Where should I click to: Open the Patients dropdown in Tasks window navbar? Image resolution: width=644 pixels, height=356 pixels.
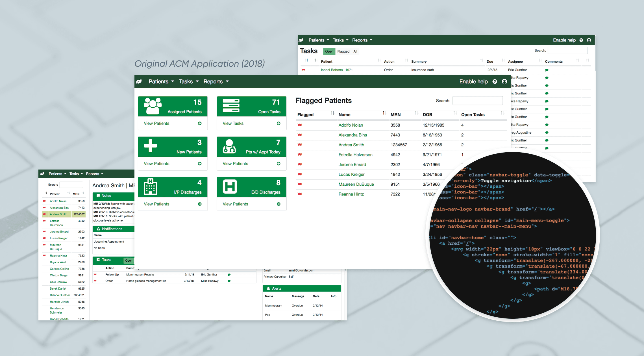pos(319,40)
